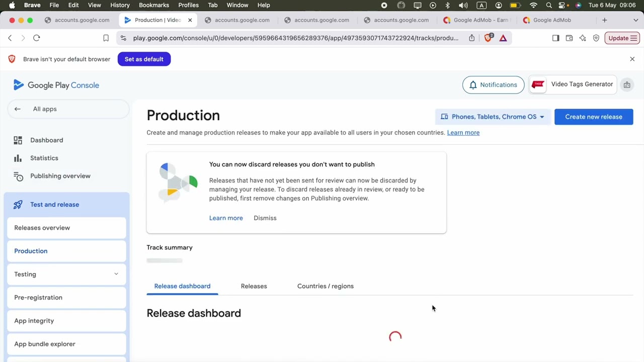Open the History menu
Viewport: 644px width, 362px height.
pos(120,5)
